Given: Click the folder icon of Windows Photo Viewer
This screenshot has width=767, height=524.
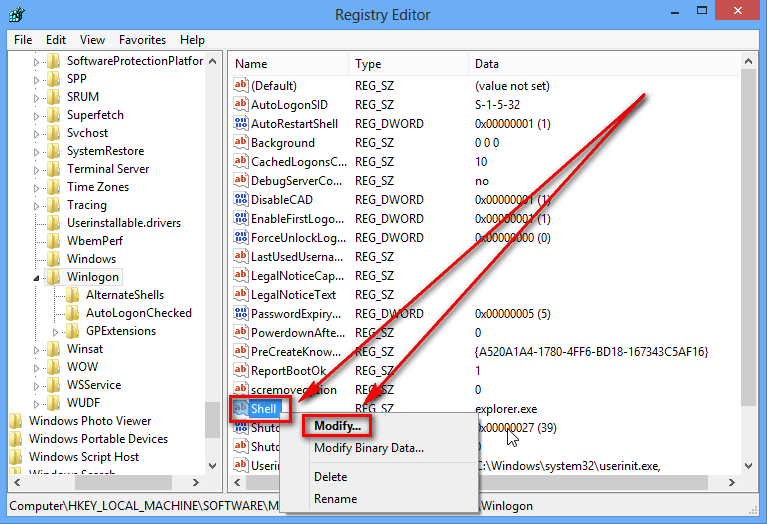Looking at the screenshot, I should pyautogui.click(x=16, y=420).
